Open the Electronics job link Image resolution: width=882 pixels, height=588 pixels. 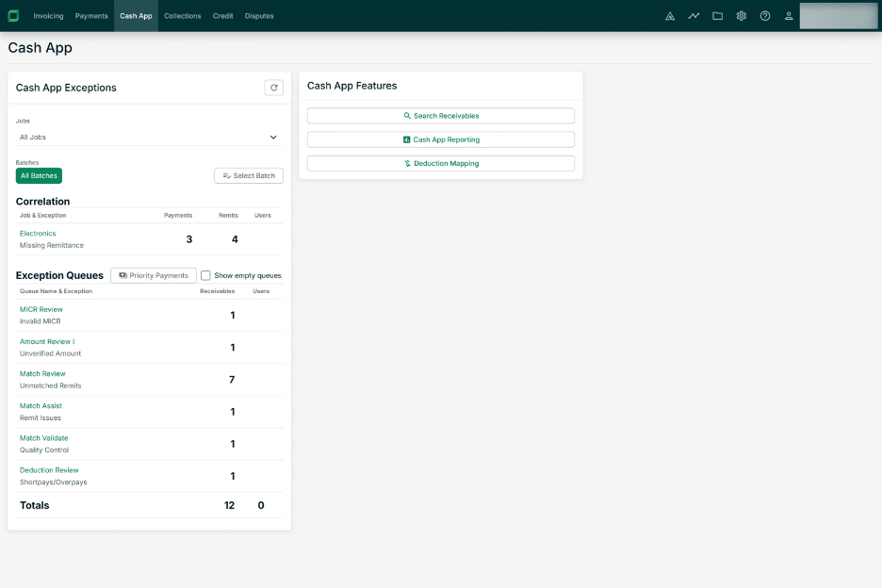coord(38,234)
